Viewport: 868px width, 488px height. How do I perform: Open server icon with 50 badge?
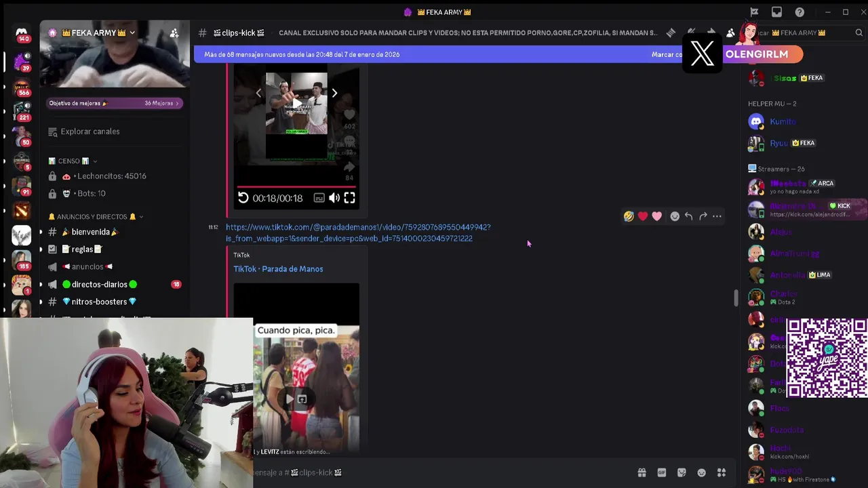(22, 136)
